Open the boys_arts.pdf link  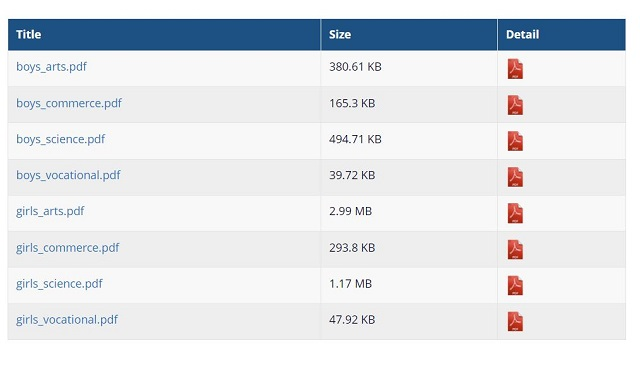coord(51,67)
